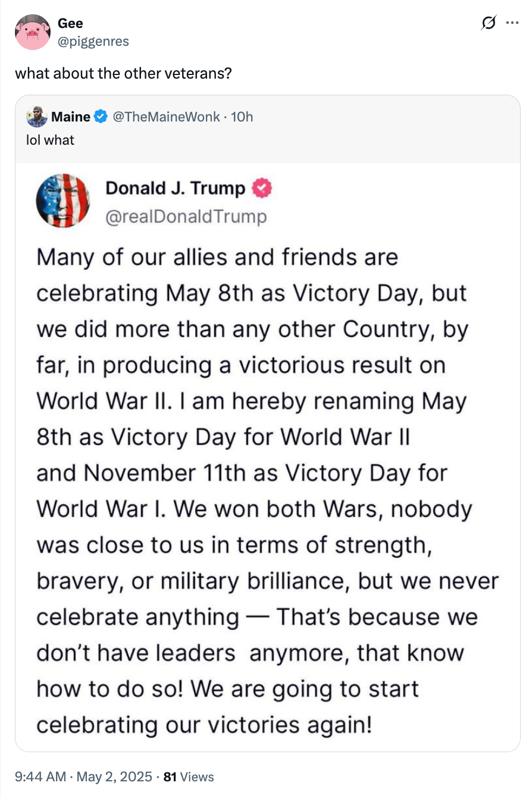Image resolution: width=532 pixels, height=798 pixels.
Task: Click the 81 Views counter
Action: [189, 777]
